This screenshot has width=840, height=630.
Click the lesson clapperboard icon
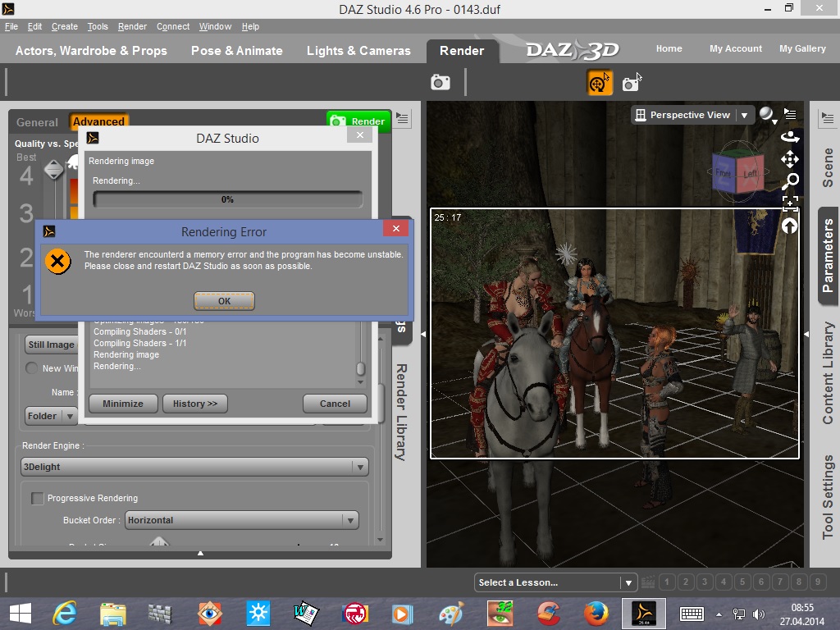pyautogui.click(x=648, y=582)
